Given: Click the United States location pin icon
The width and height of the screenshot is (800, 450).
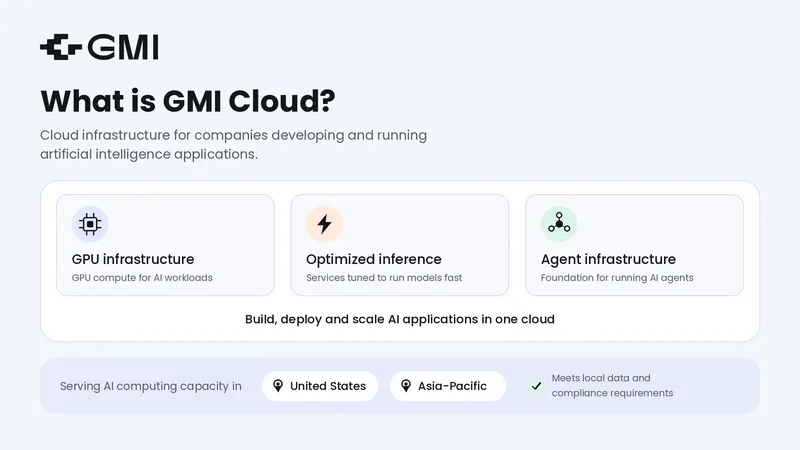Looking at the screenshot, I should pos(278,386).
